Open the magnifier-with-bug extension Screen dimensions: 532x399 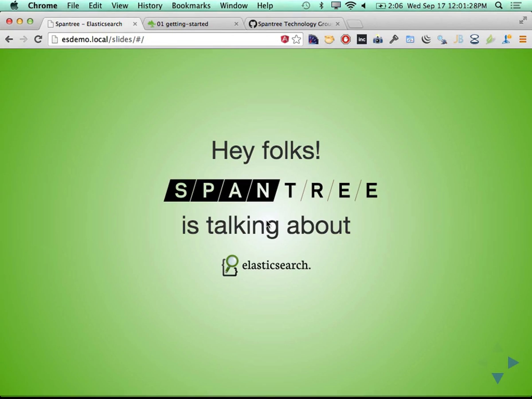point(442,39)
